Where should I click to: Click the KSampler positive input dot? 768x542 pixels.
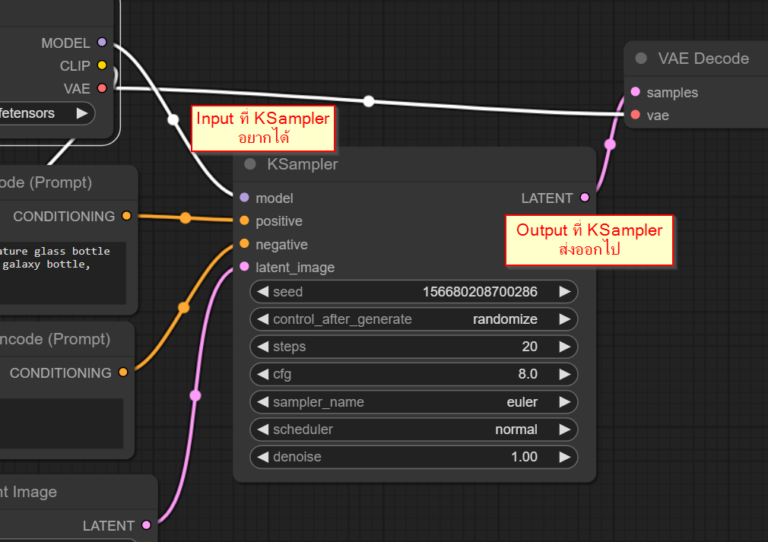pyautogui.click(x=244, y=221)
